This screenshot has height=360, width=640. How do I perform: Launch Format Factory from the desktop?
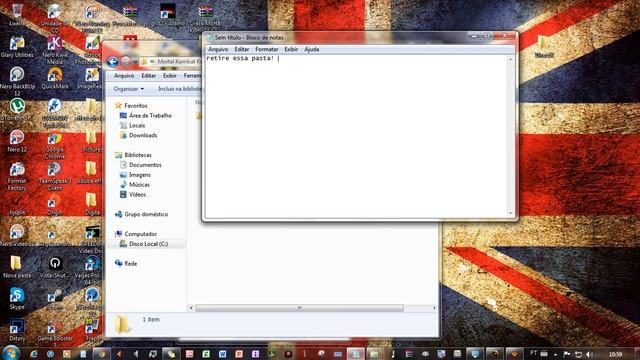[17, 176]
